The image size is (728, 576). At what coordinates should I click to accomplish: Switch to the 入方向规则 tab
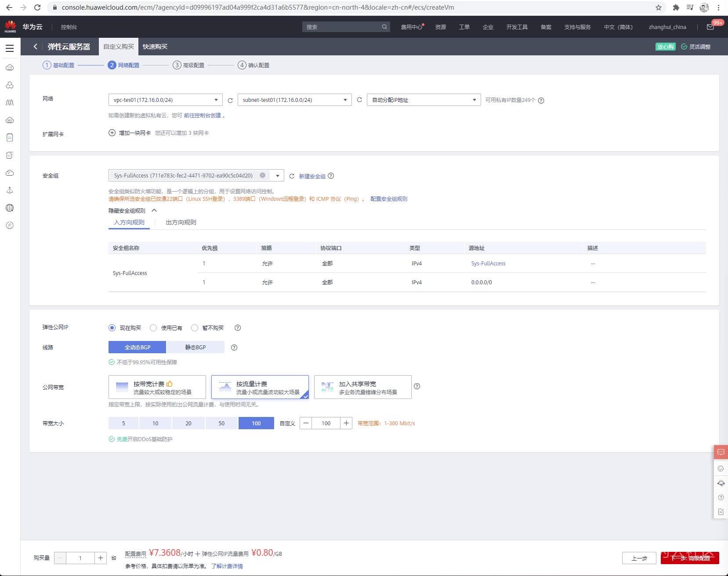point(129,222)
